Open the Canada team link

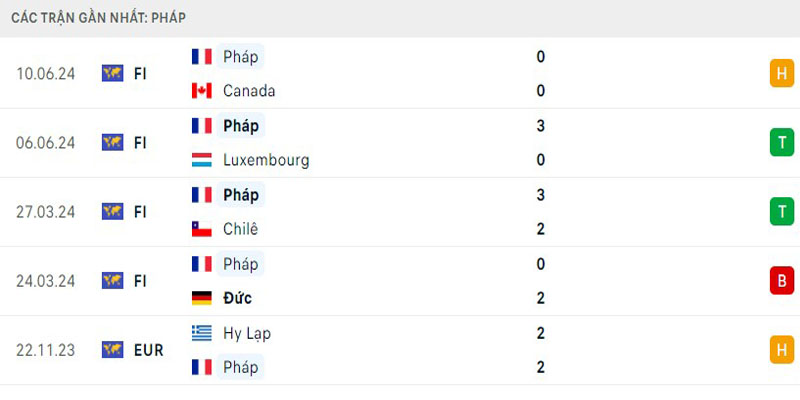249,91
